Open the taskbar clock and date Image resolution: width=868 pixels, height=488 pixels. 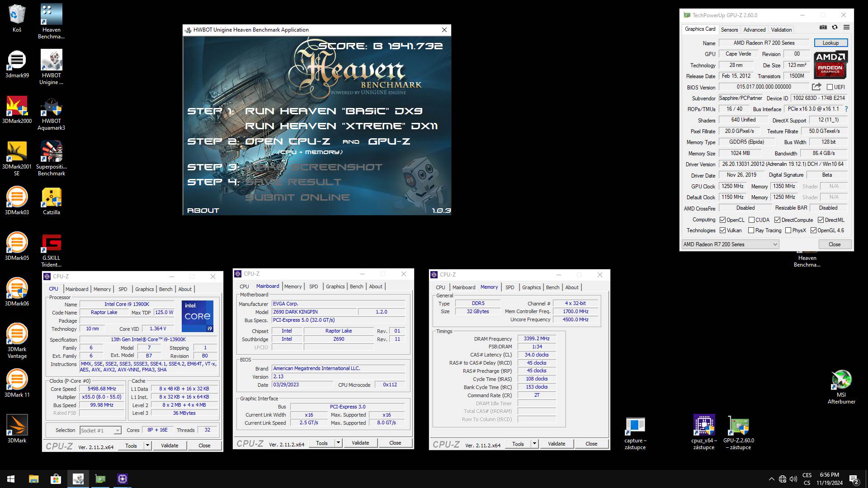830,479
